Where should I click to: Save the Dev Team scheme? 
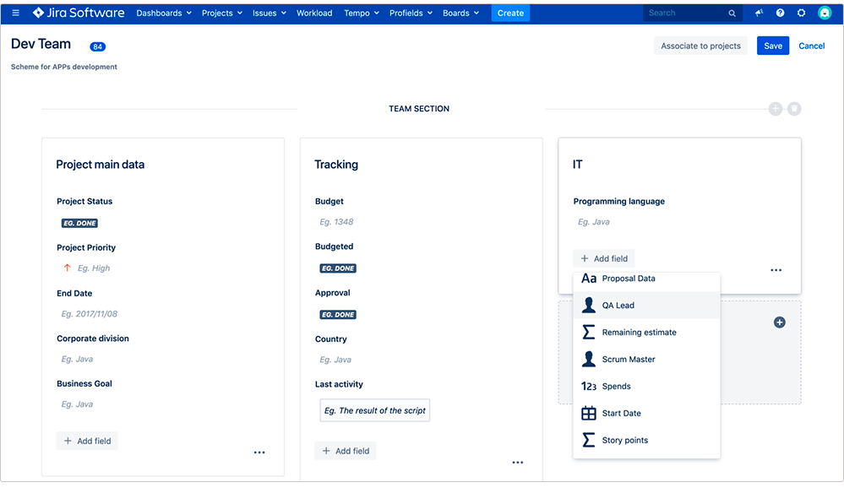pos(772,46)
